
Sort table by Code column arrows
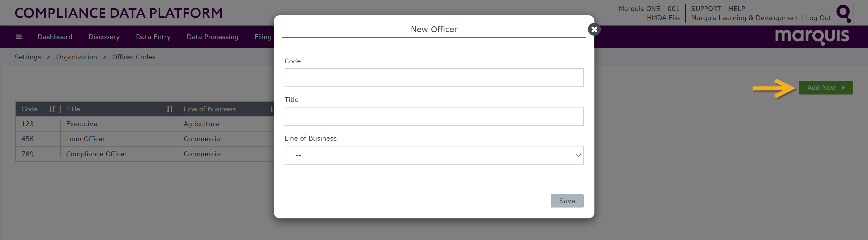click(52, 109)
